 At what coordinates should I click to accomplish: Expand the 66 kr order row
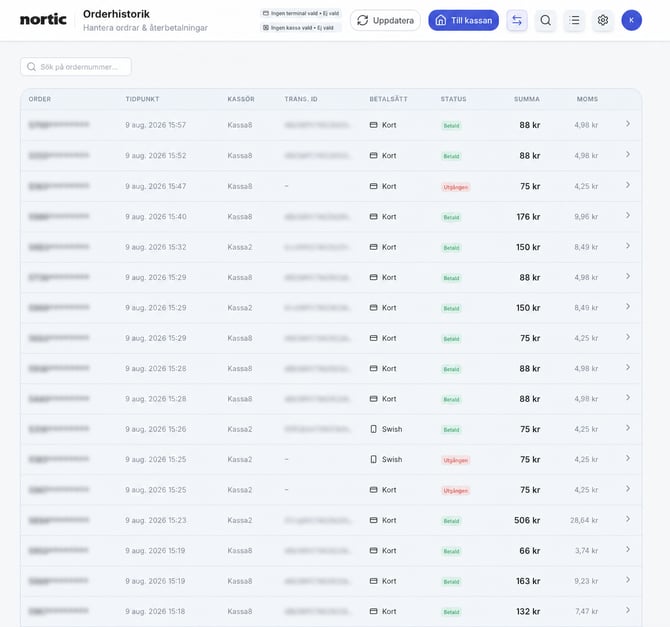627,549
